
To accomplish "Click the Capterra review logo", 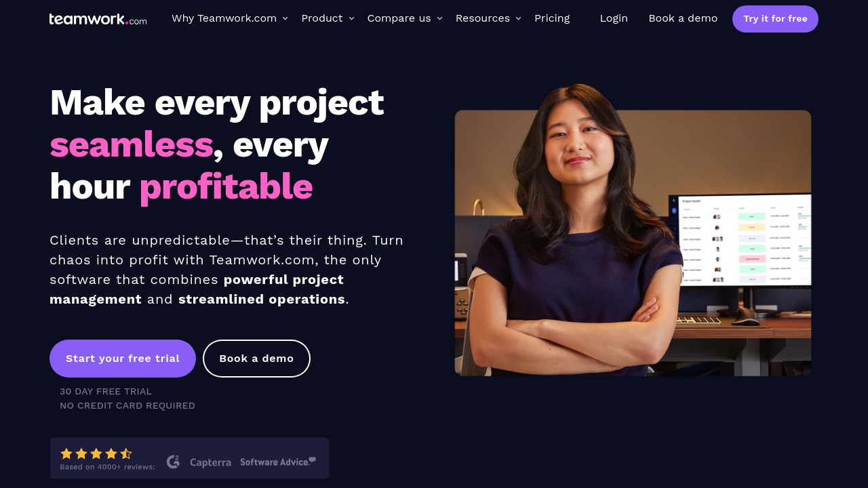I will pos(210,462).
